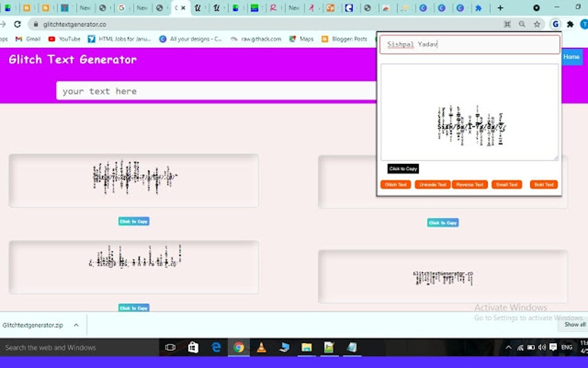
Task: Copy the top-left glitch text result
Action: point(134,221)
